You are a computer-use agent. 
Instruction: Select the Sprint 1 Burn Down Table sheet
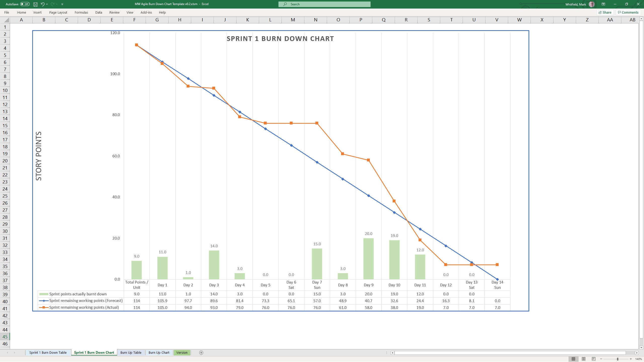(x=48, y=352)
